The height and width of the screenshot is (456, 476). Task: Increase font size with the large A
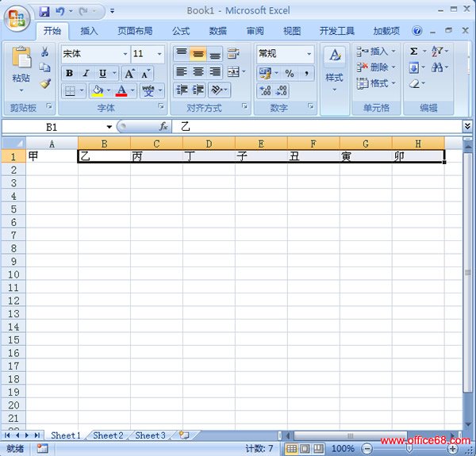coord(129,74)
